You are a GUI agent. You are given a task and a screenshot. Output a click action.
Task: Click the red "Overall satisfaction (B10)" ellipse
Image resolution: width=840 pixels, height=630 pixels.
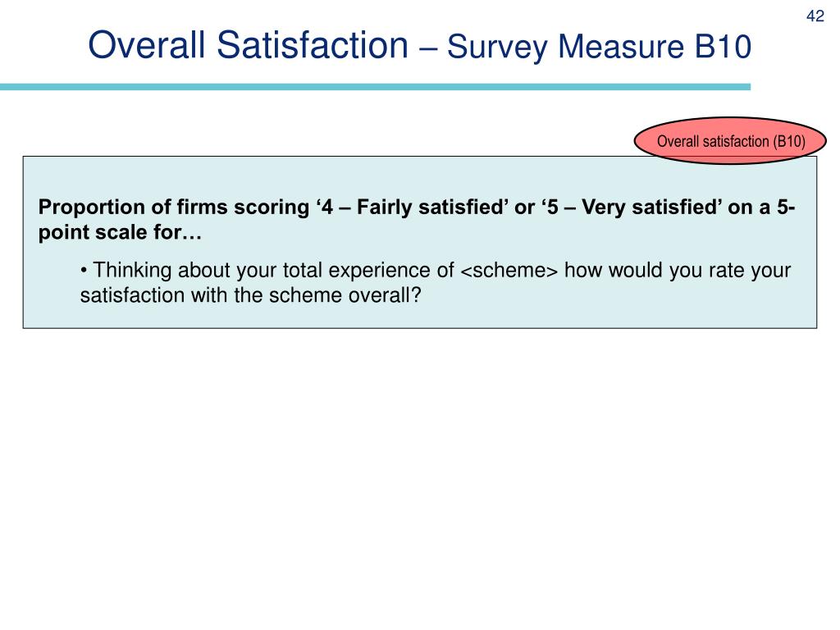[730, 141]
